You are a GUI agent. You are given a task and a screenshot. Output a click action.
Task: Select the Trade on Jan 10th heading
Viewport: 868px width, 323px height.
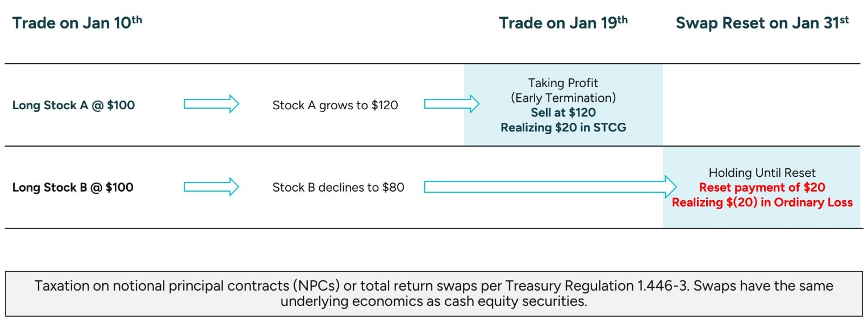point(77,23)
